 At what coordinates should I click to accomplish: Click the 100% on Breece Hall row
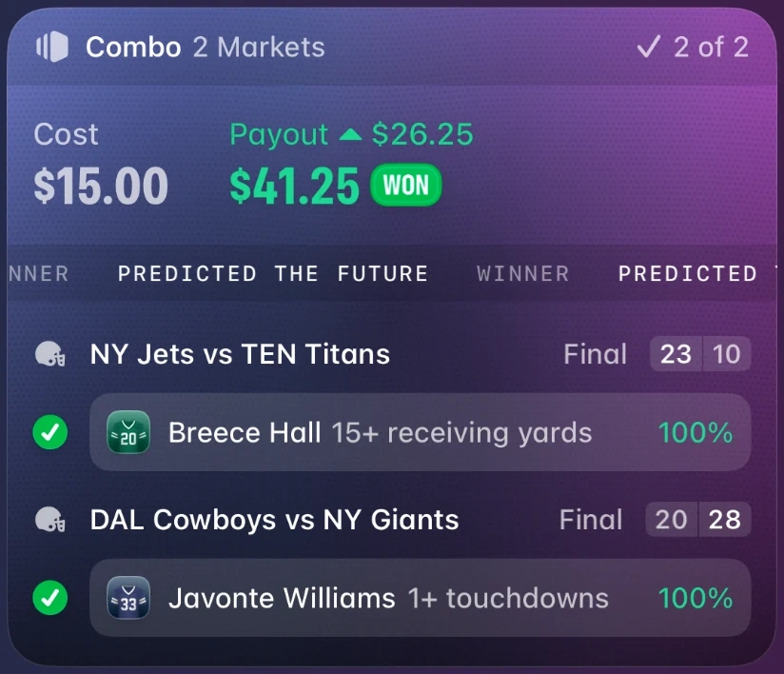[696, 432]
